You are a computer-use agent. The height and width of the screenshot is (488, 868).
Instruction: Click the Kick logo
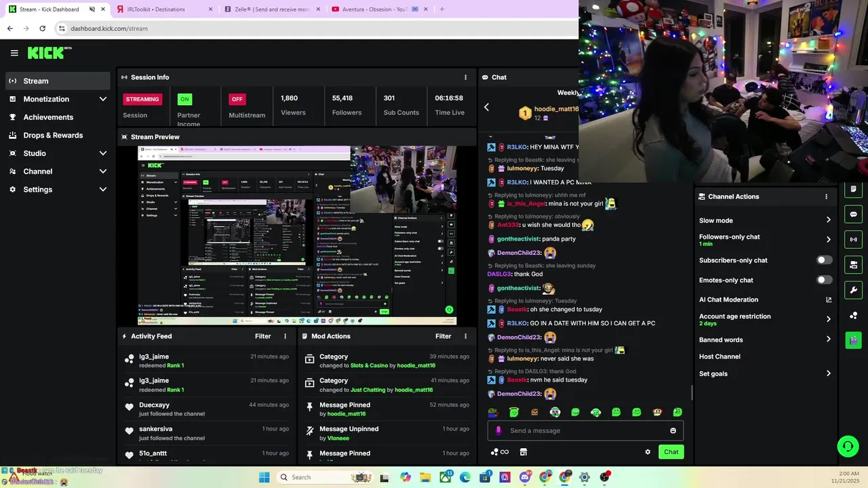[49, 53]
